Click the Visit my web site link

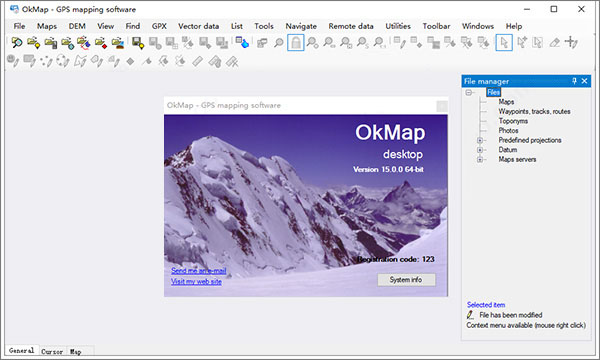pos(196,281)
